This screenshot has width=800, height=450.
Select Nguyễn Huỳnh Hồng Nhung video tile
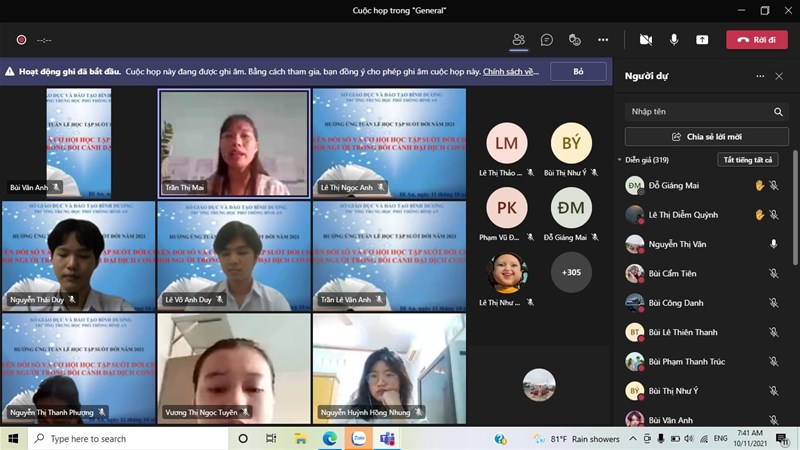[x=389, y=369]
